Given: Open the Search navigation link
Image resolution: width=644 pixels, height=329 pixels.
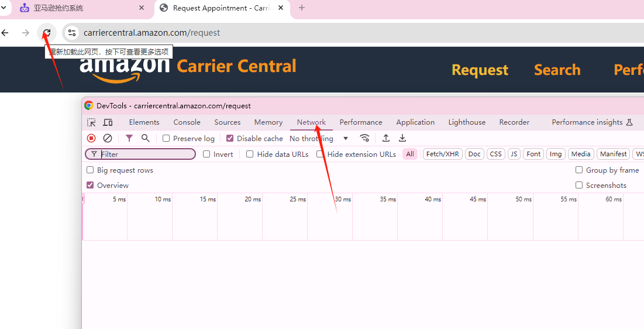Looking at the screenshot, I should [557, 70].
